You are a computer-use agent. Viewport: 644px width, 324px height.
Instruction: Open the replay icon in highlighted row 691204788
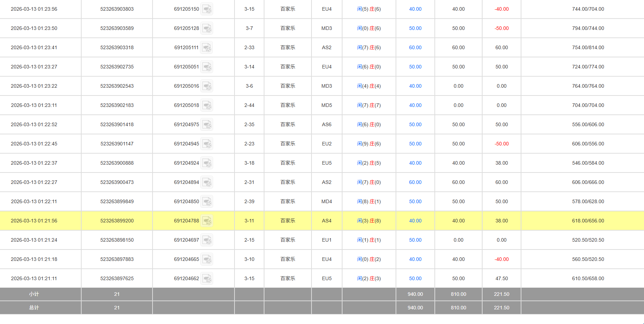coord(207,221)
